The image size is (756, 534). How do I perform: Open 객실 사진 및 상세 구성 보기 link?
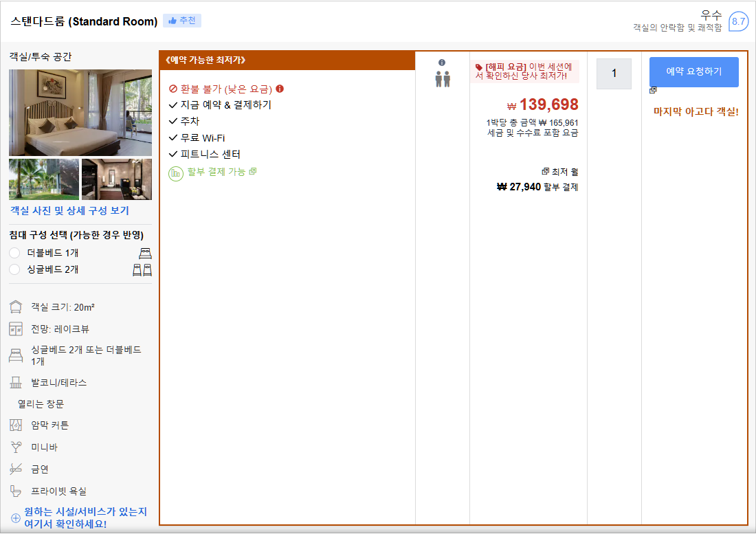[70, 210]
